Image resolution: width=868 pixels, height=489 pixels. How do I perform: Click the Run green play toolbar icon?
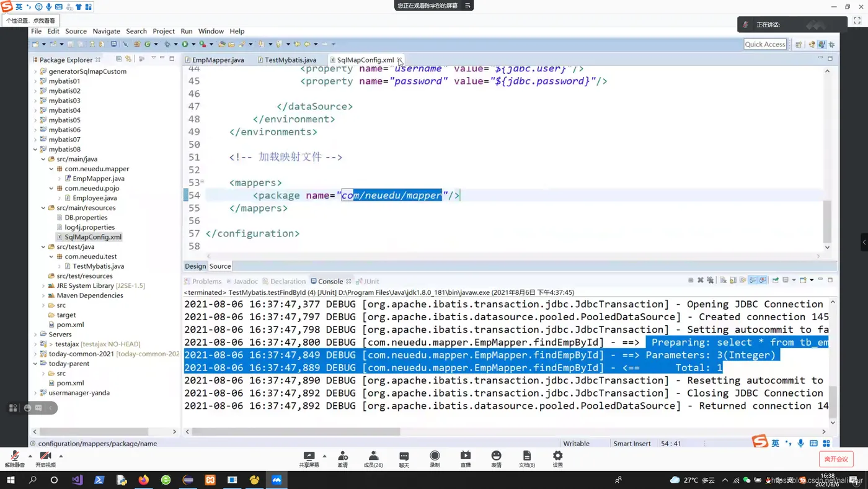click(185, 44)
